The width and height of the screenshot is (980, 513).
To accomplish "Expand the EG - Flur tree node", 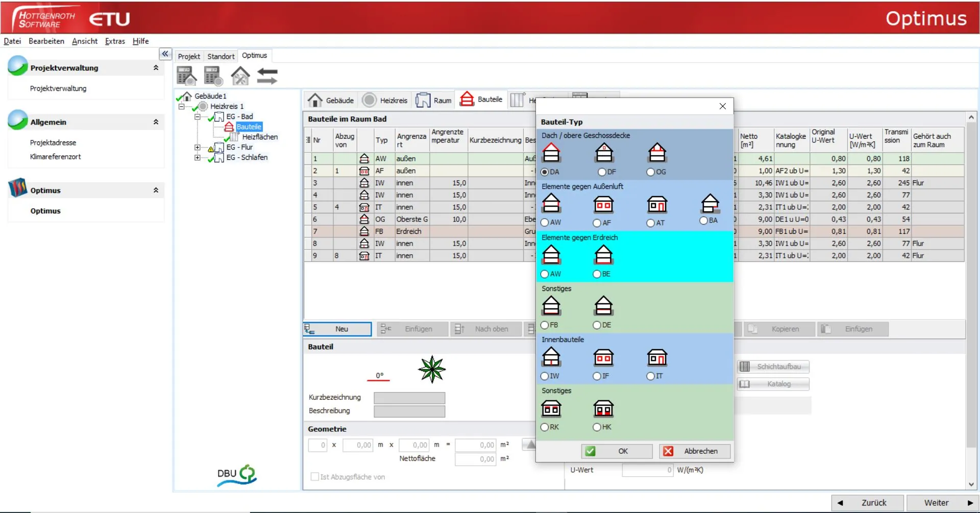I will [197, 148].
